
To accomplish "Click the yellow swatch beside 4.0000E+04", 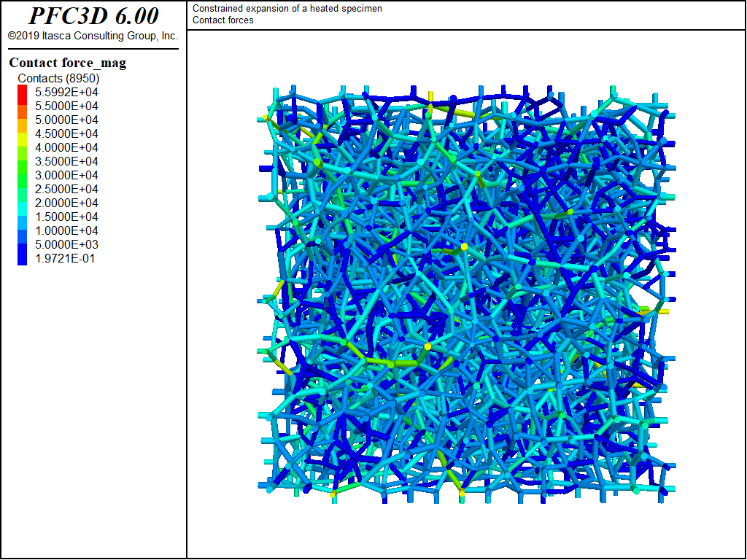I will [x=23, y=139].
